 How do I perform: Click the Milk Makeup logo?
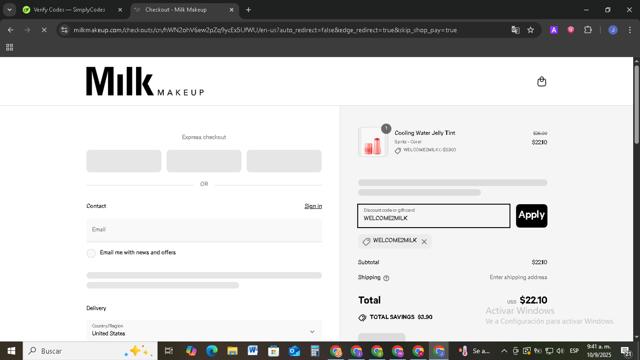(145, 82)
